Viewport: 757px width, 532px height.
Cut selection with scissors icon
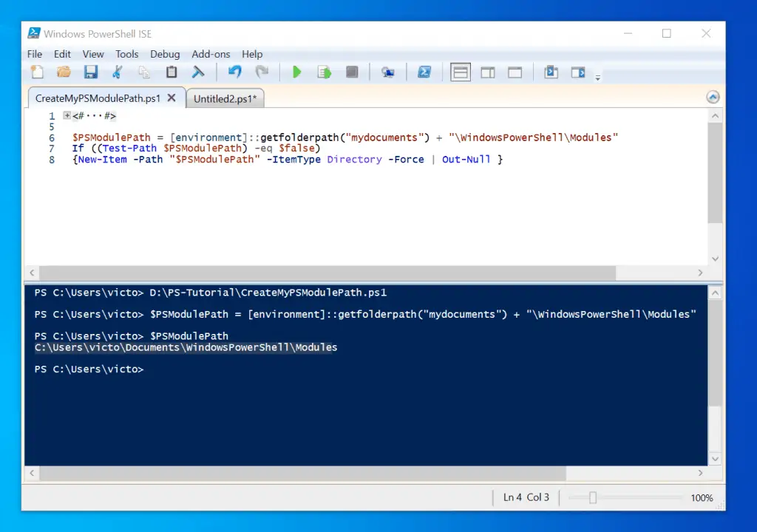117,72
